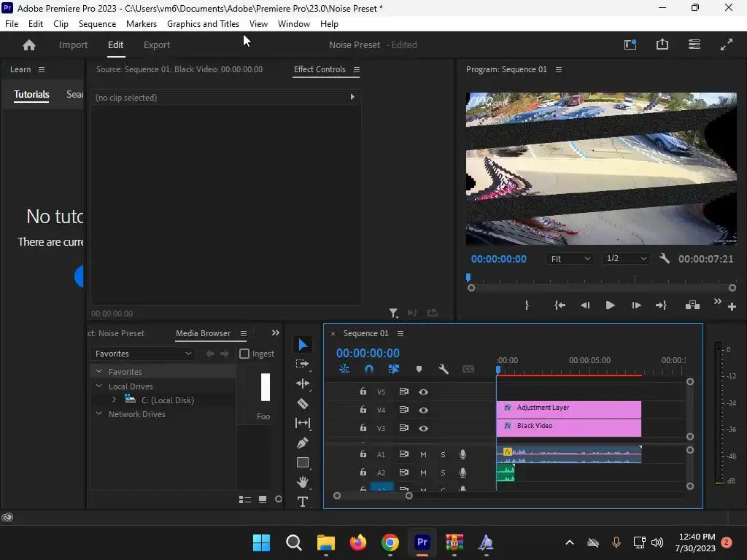
Task: Switch Media Browser to list view
Action: [x=245, y=499]
